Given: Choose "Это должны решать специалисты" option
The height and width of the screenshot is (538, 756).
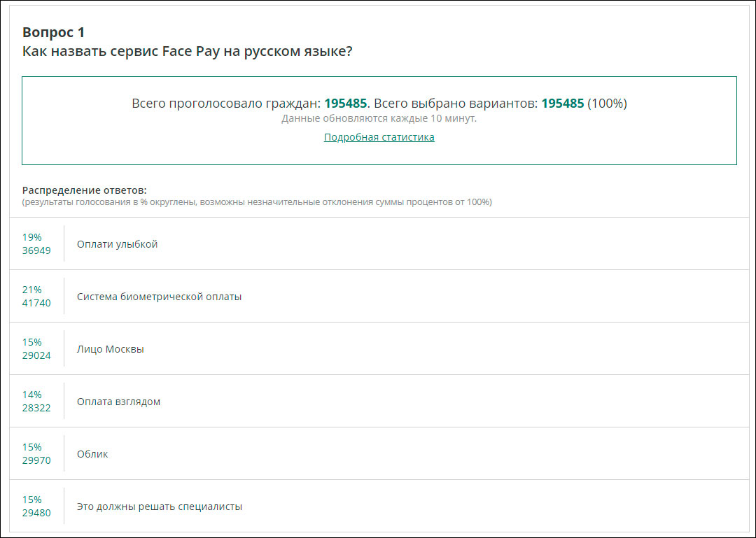Looking at the screenshot, I should tap(159, 507).
